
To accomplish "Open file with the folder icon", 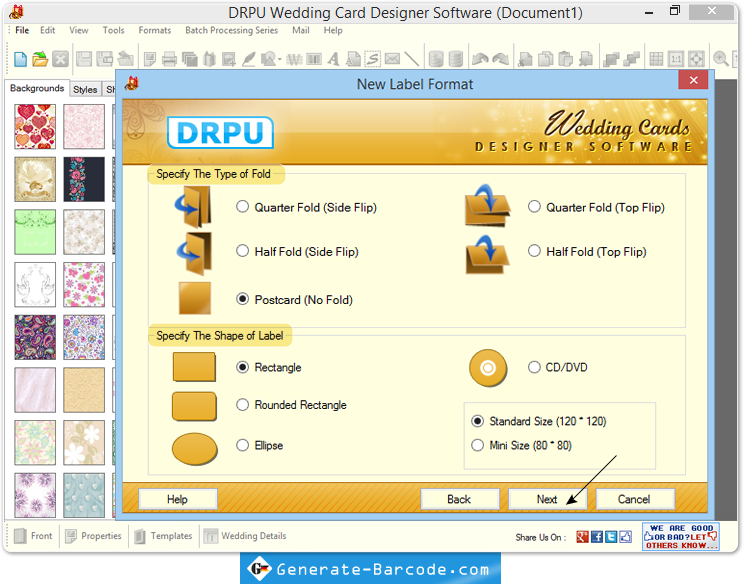I will click(40, 59).
